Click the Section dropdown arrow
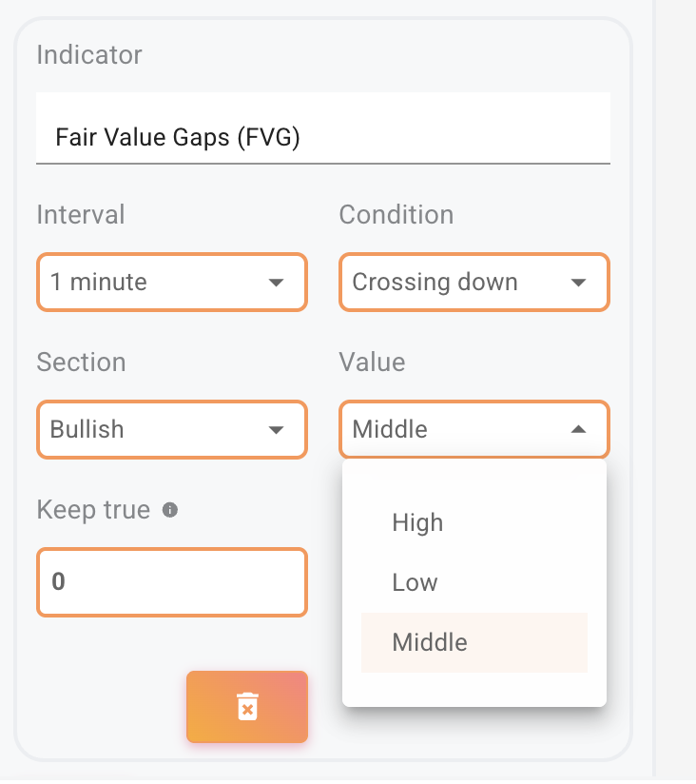This screenshot has height=784, width=696. [276, 430]
